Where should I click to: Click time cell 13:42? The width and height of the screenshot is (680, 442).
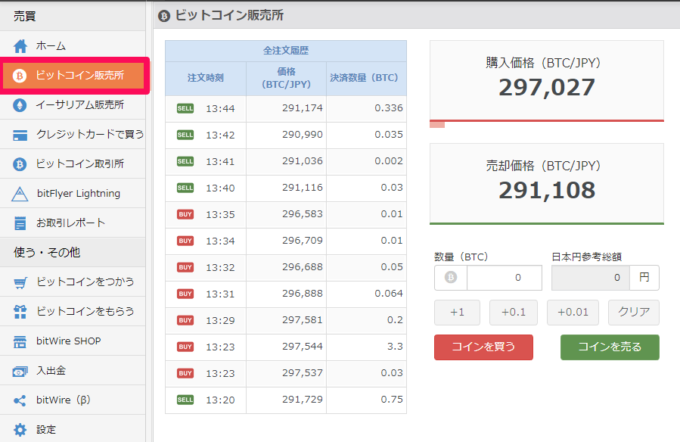click(x=220, y=135)
